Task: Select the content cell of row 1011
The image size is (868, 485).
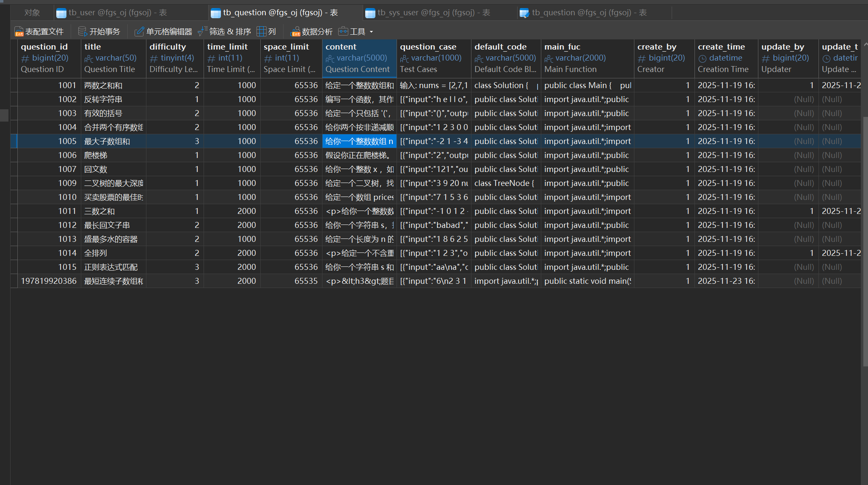Action: pos(359,211)
